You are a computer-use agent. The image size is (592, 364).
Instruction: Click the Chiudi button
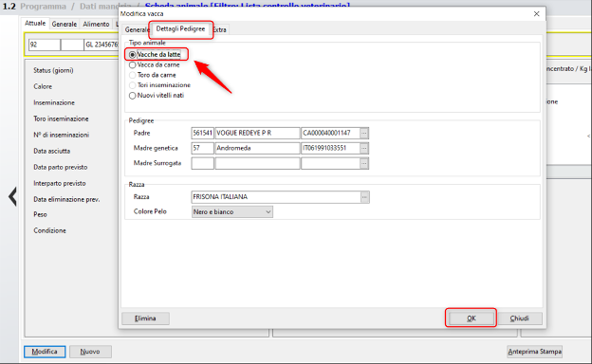520,318
